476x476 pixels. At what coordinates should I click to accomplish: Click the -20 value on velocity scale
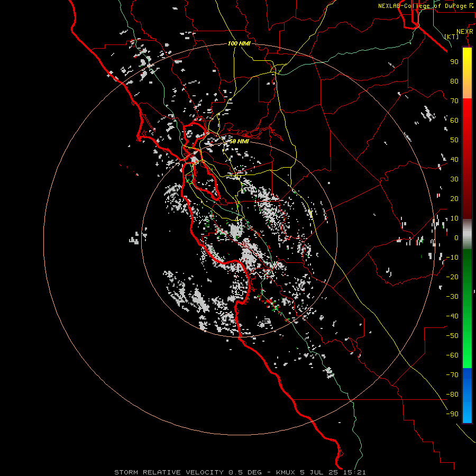tap(452, 277)
